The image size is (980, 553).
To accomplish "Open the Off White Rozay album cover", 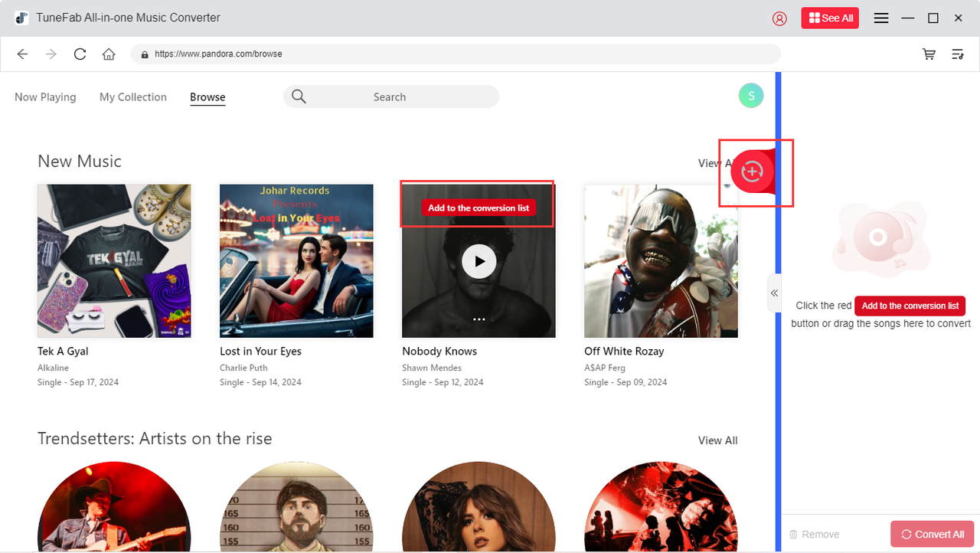I will point(661,261).
